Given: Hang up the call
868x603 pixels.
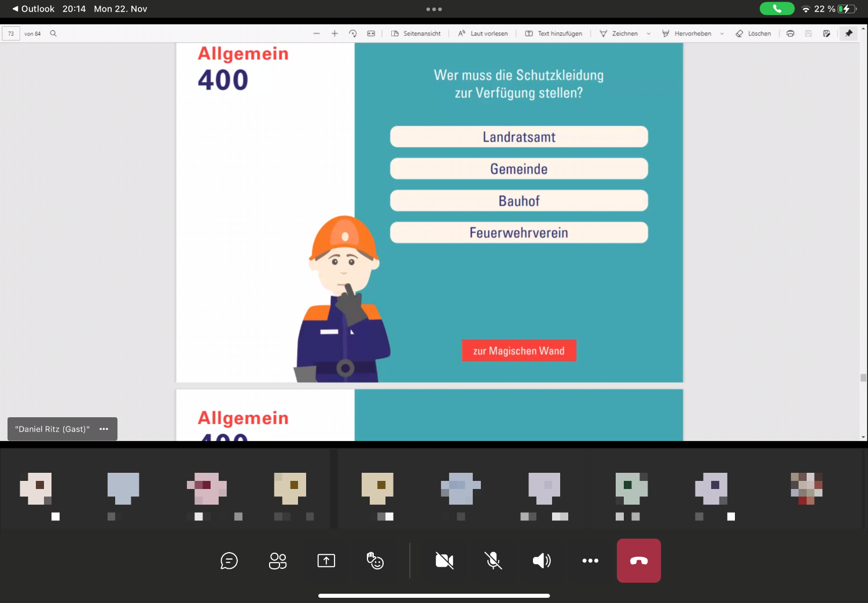Looking at the screenshot, I should click(638, 561).
